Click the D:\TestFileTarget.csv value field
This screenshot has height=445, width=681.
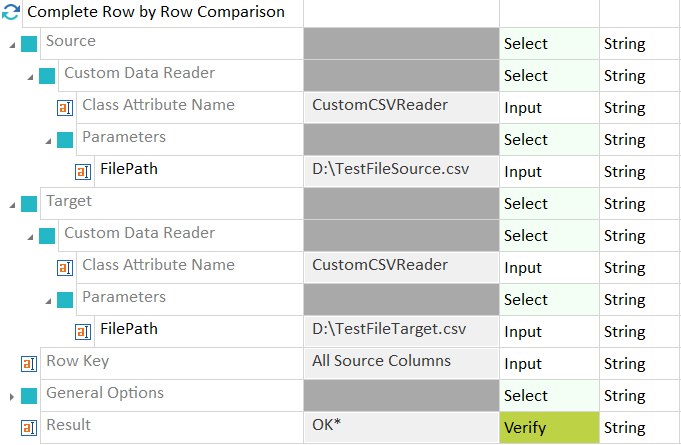pyautogui.click(x=401, y=330)
